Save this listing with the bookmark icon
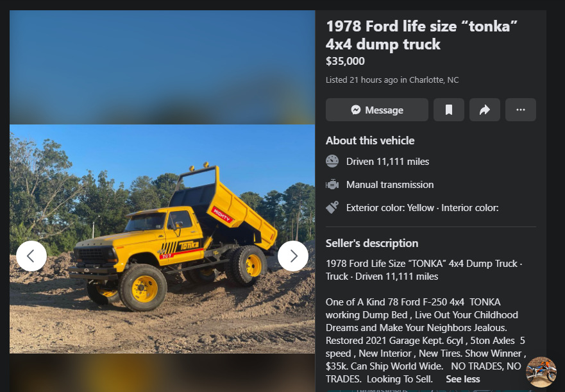 click(449, 110)
